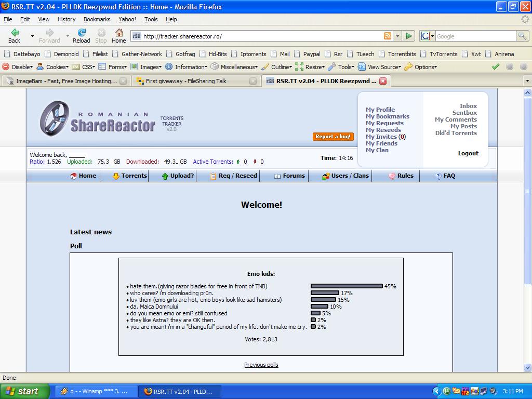Image resolution: width=532 pixels, height=399 pixels.
Task: Expand the Information developer menu
Action: [x=187, y=67]
